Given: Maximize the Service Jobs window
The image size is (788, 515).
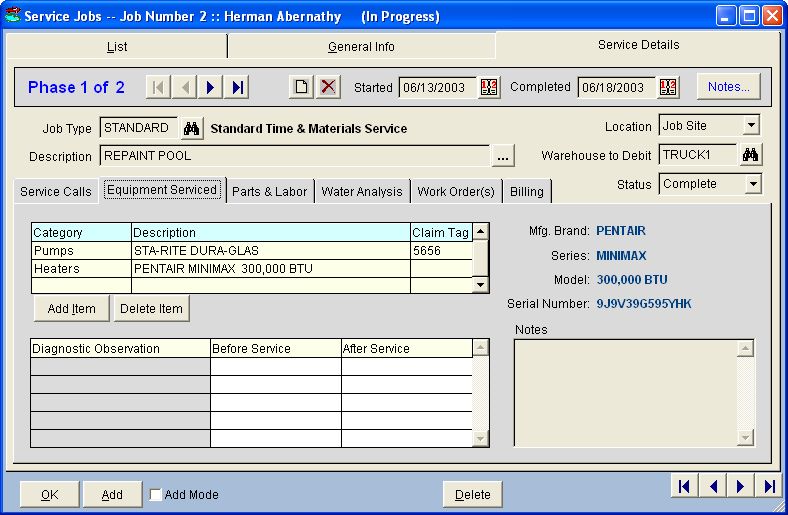Looking at the screenshot, I should [x=749, y=16].
